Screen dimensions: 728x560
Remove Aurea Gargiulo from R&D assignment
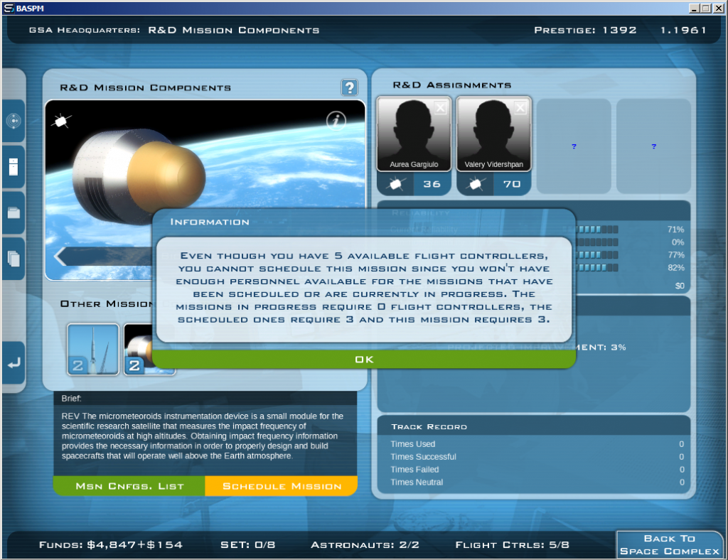click(440, 108)
